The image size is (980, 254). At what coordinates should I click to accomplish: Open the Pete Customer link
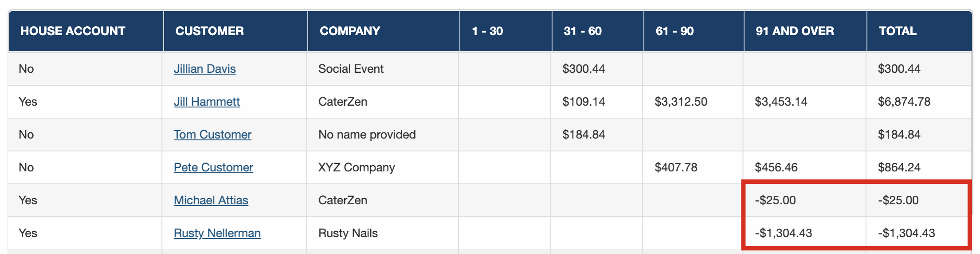pos(213,167)
